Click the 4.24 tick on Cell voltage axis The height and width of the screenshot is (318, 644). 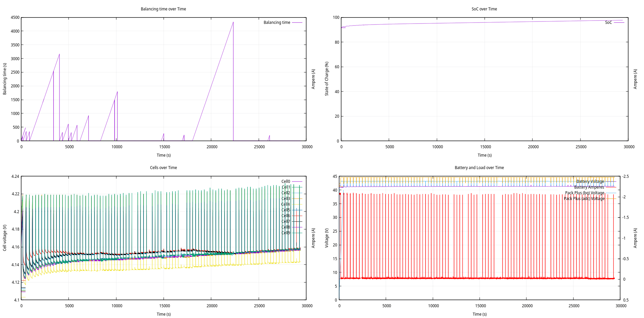[x=15, y=176]
